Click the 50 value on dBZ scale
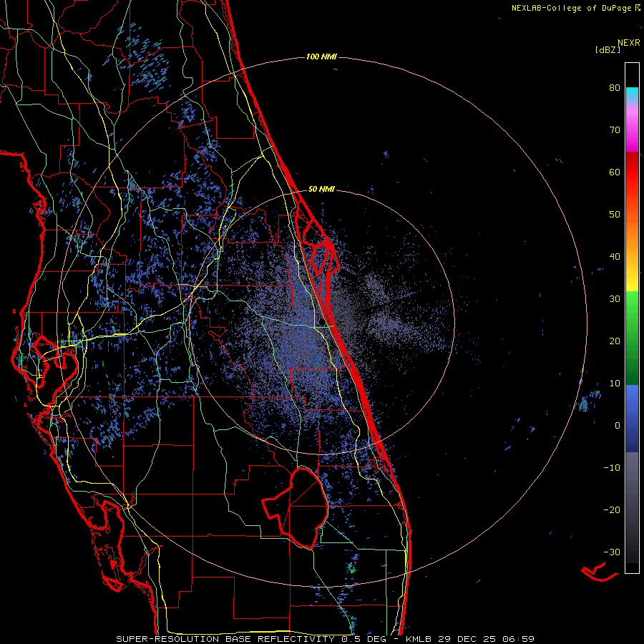 [x=615, y=215]
